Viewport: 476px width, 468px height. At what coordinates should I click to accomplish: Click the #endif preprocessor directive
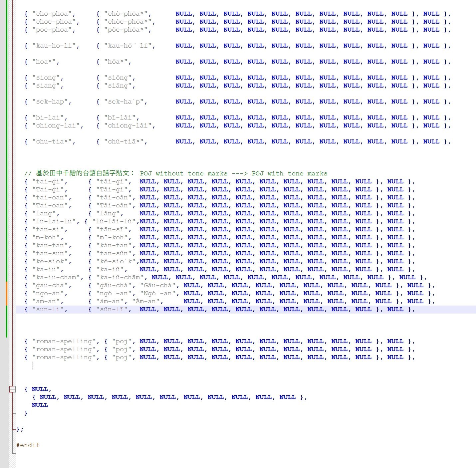[28, 445]
